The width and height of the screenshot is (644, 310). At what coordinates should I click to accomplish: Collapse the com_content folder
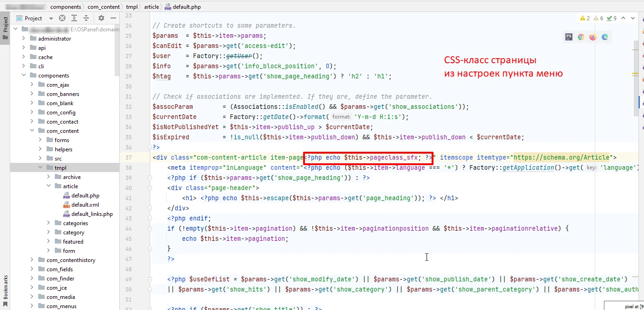32,131
